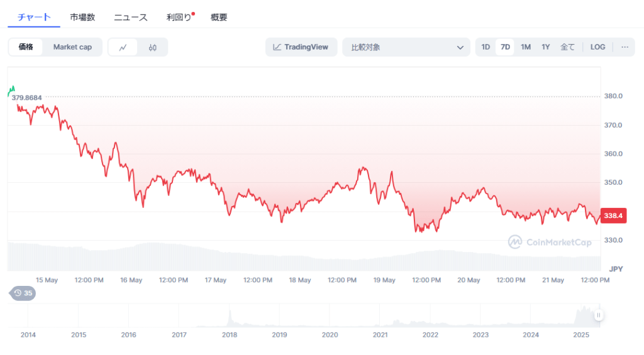Screen dimensions: 644x355
Task: Open the TradingView chart
Action: pos(301,47)
